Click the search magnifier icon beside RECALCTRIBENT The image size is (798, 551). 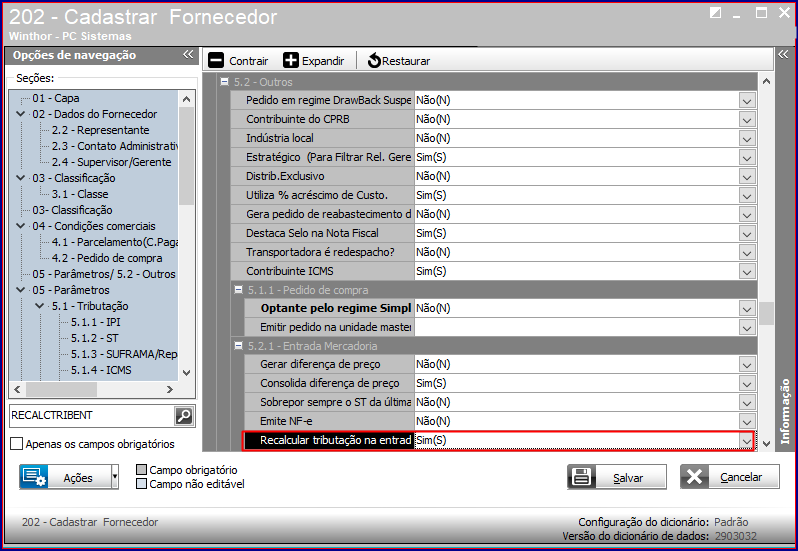pyautogui.click(x=184, y=416)
